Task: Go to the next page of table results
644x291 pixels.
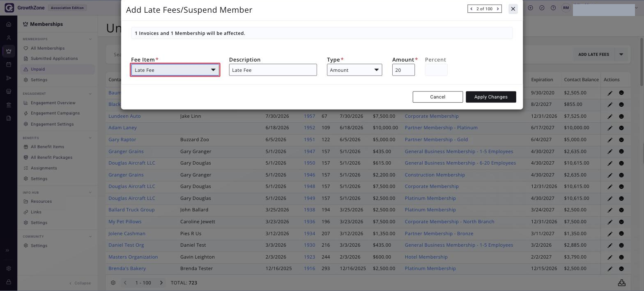Action: pos(161,283)
